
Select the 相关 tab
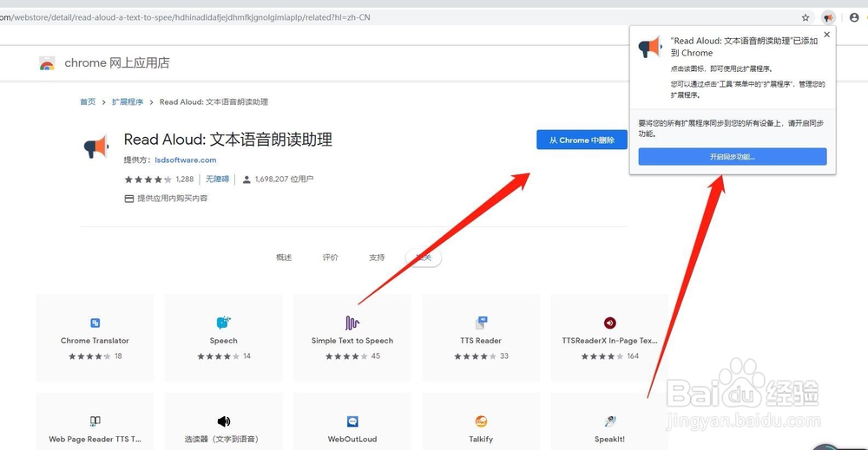click(424, 258)
